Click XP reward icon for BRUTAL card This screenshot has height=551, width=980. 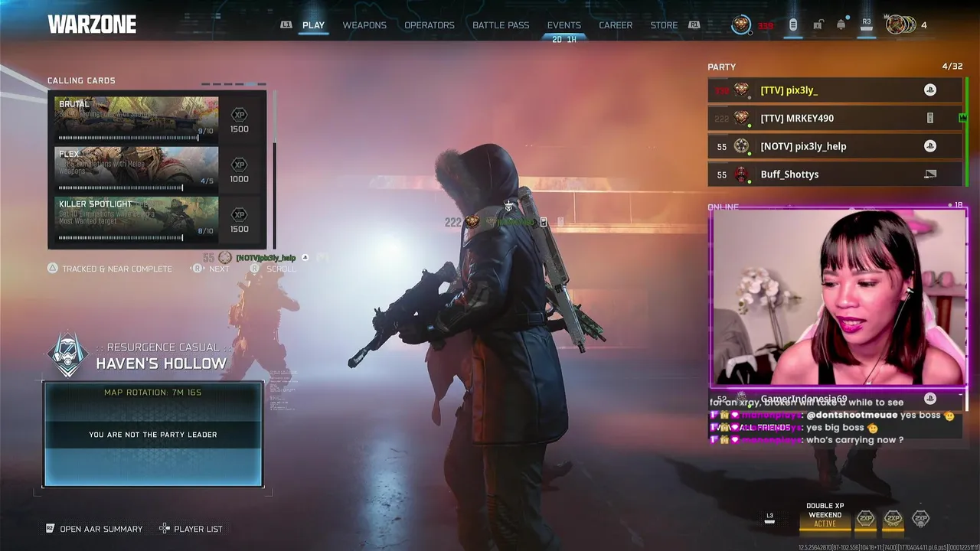pos(240,115)
